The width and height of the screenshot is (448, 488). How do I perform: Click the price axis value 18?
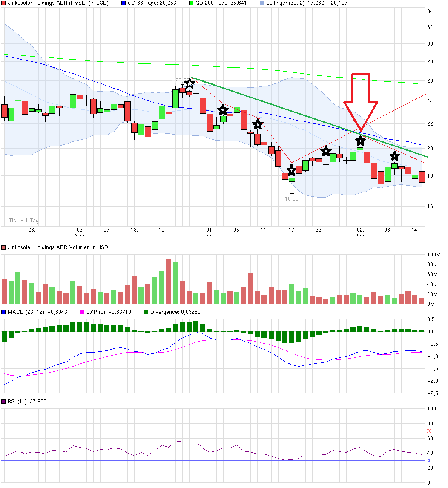[430, 176]
